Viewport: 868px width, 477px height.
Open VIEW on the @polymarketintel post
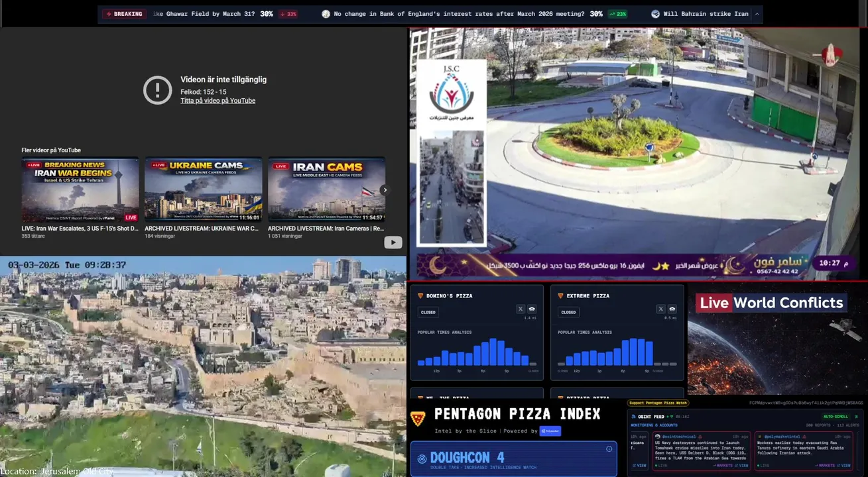tap(843, 466)
